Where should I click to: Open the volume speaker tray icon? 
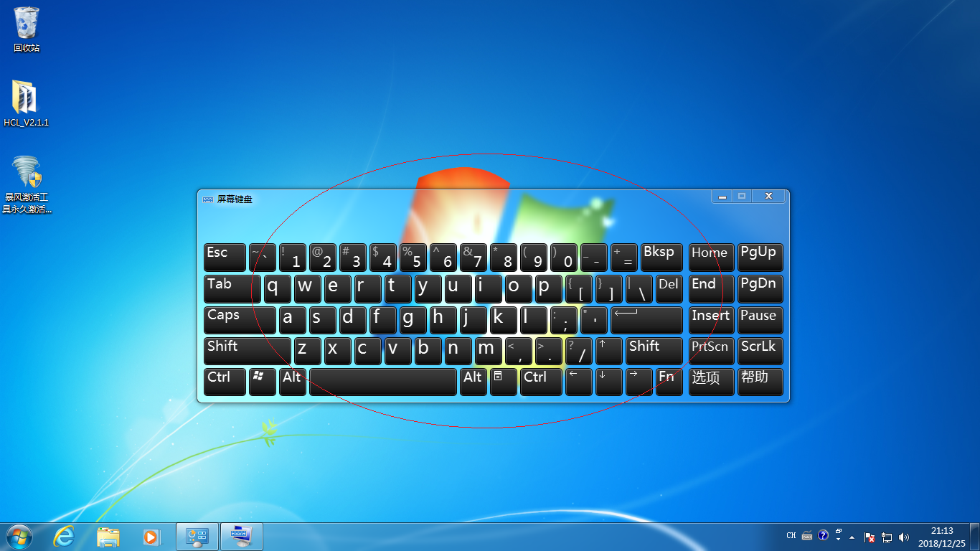click(903, 537)
